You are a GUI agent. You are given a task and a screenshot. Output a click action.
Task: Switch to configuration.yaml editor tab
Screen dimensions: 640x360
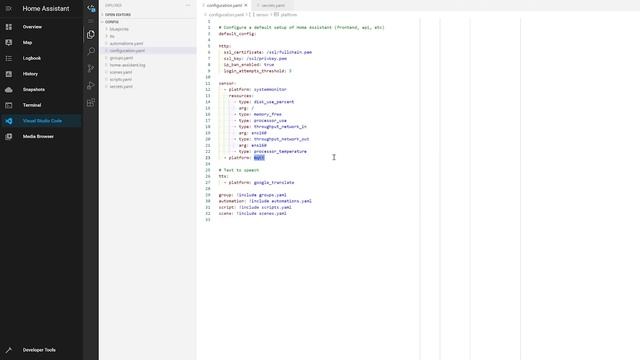(223, 5)
